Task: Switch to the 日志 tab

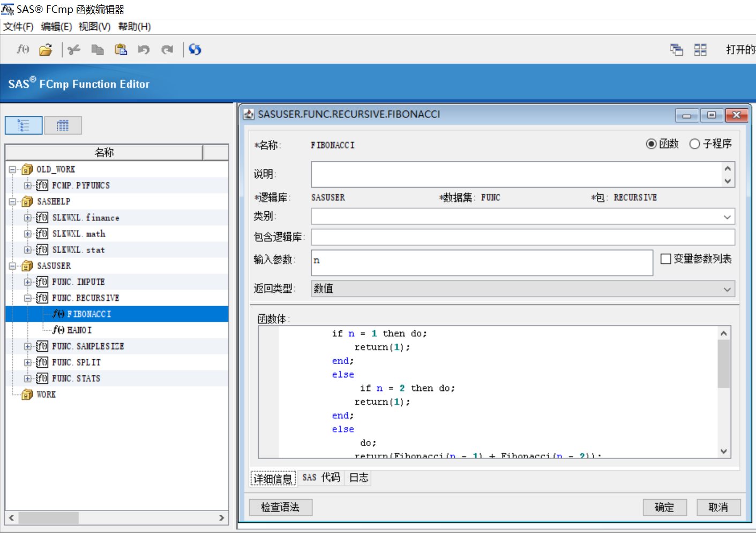Action: click(x=358, y=478)
